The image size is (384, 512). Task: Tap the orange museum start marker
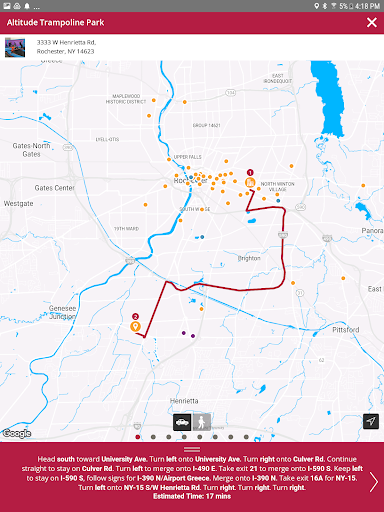tap(250, 182)
